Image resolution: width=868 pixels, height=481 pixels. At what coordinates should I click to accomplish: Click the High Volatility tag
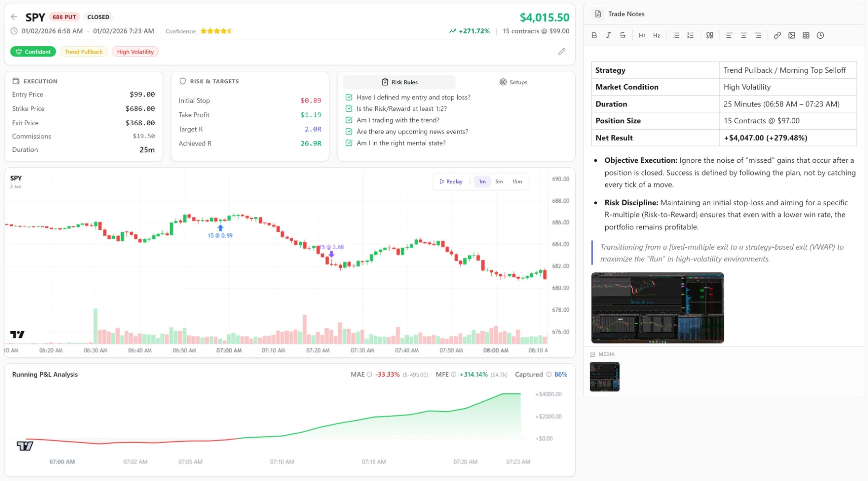(136, 52)
